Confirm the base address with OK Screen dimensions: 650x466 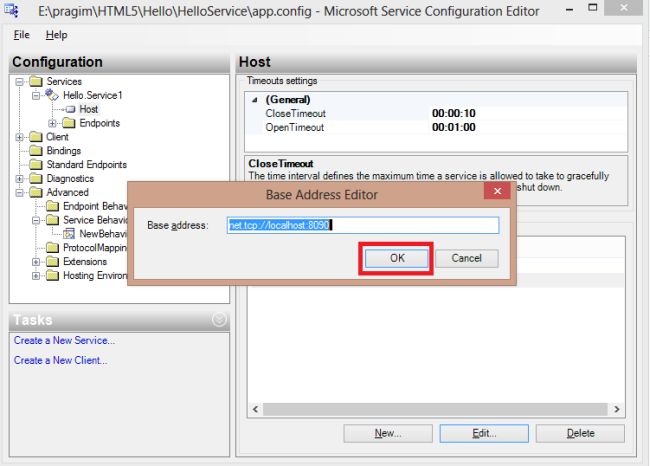(396, 258)
